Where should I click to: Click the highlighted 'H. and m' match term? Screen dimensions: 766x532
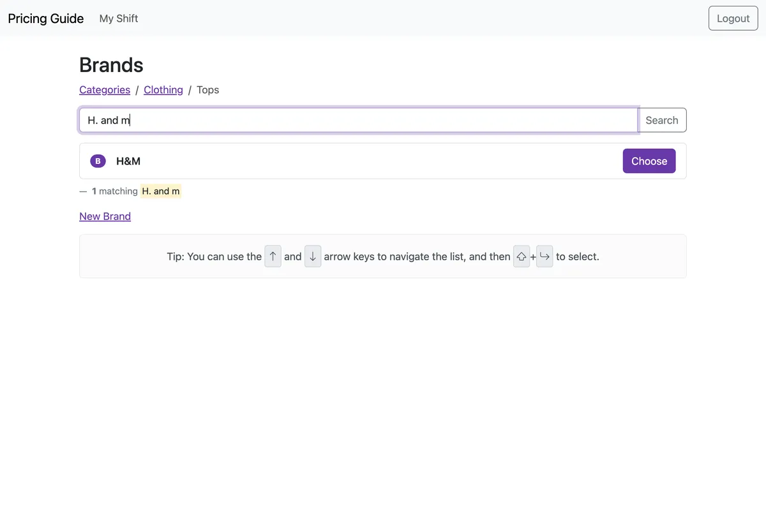click(161, 191)
